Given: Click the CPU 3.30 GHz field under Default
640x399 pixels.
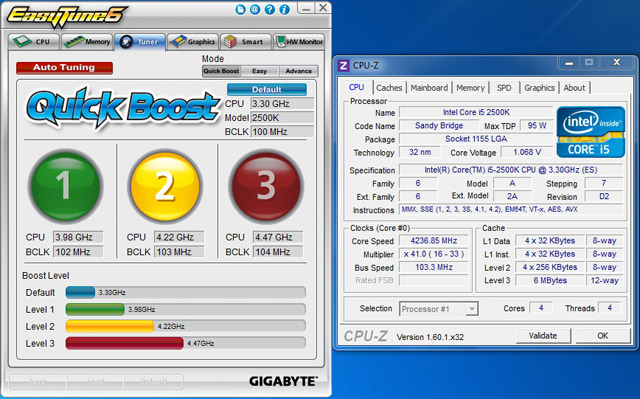Looking at the screenshot, I should point(282,104).
